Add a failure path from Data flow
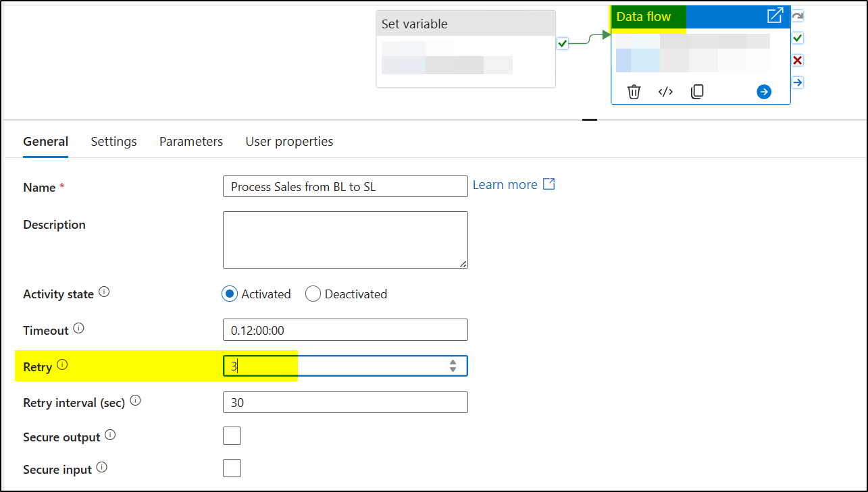 click(x=798, y=60)
